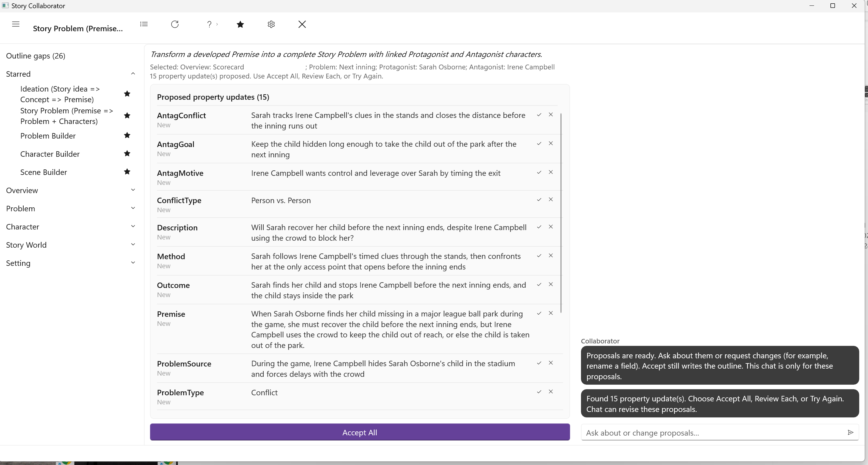Expand the Setting section
The height and width of the screenshot is (465, 868).
(133, 263)
